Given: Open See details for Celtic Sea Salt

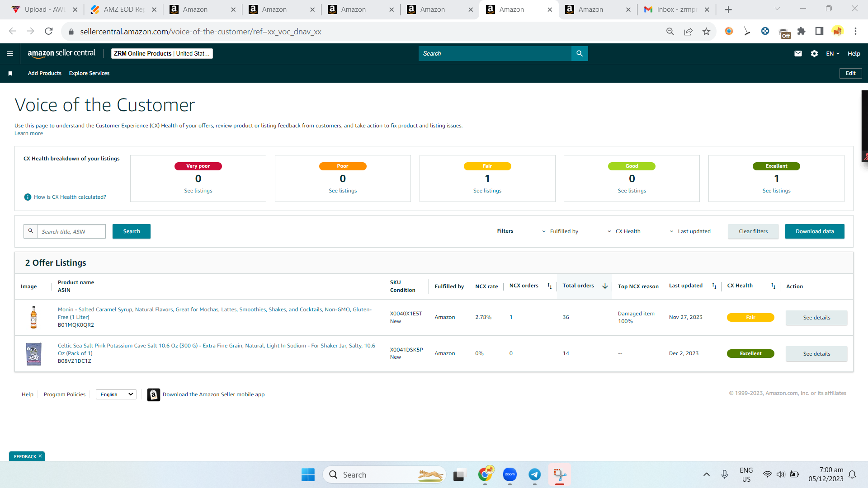Looking at the screenshot, I should (x=816, y=354).
